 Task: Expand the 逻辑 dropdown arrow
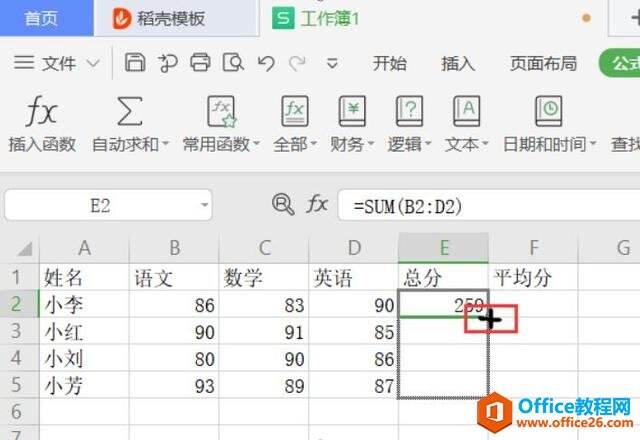pos(428,144)
